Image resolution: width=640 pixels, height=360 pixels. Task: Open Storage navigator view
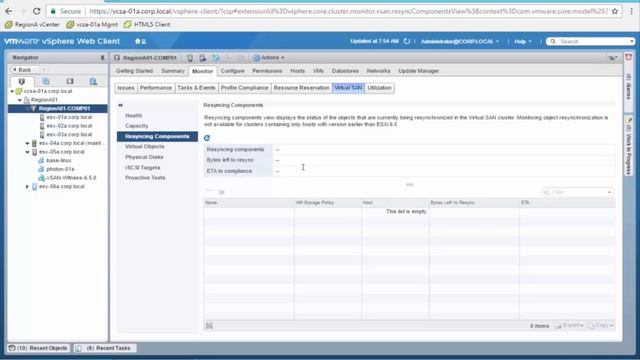(70, 81)
